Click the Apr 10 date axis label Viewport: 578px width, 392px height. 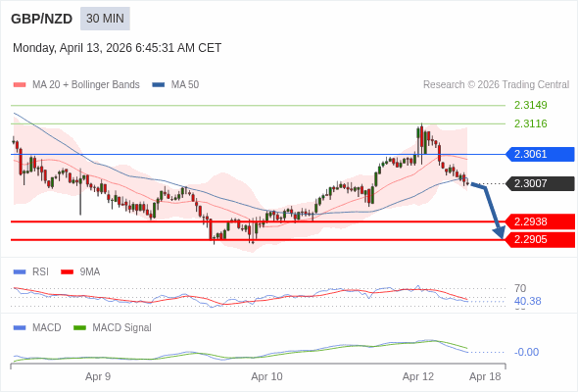pyautogui.click(x=266, y=377)
